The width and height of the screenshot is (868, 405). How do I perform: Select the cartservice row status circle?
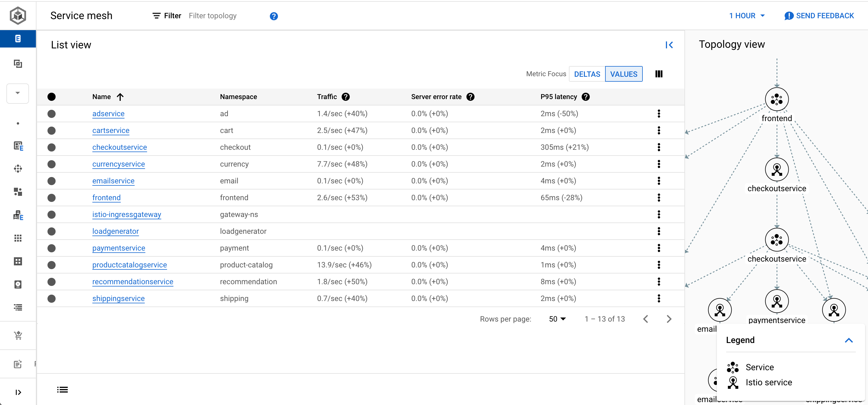(x=52, y=130)
